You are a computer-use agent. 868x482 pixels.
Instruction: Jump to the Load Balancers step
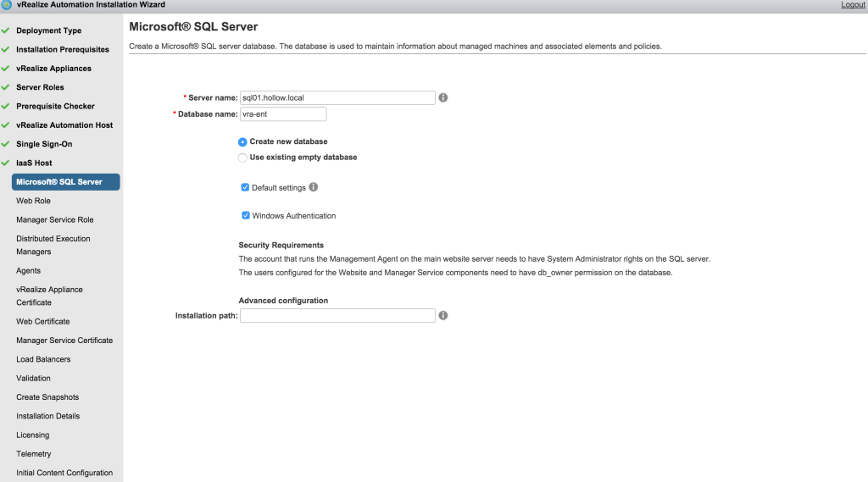tap(44, 359)
